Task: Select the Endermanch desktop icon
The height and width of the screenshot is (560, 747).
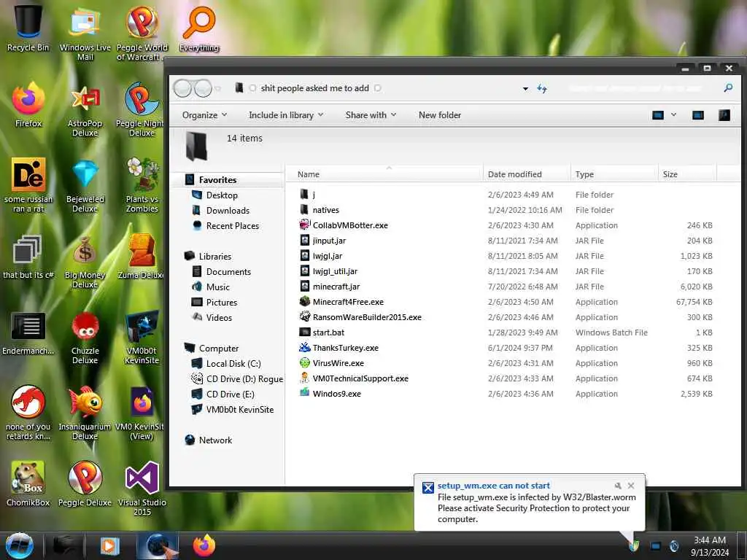Action: (x=28, y=332)
